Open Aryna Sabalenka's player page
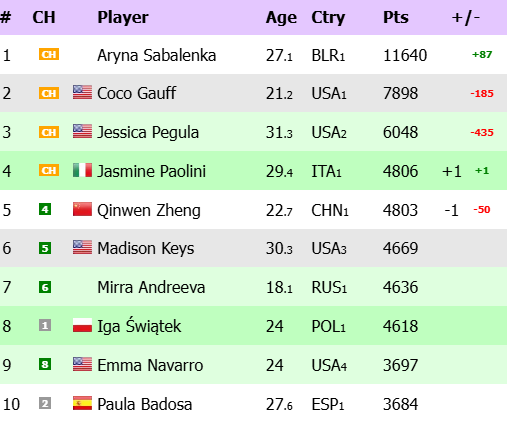Screen dimensions: 507x422 [157, 55]
